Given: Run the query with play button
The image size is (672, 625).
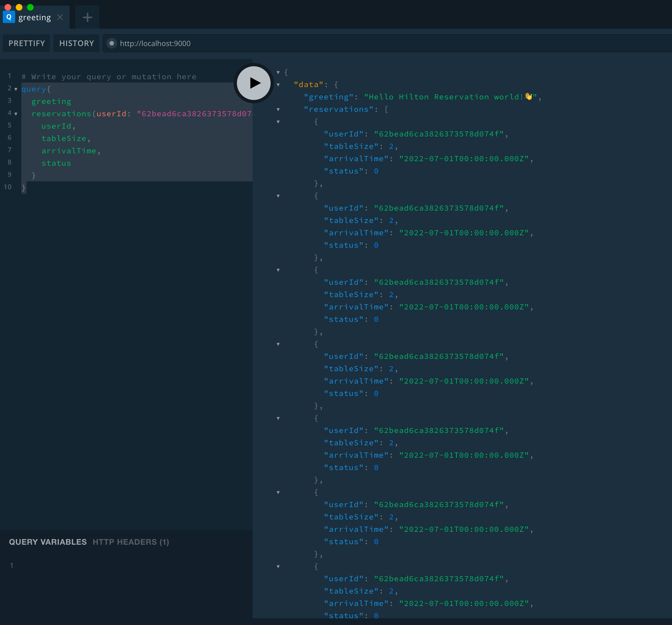Looking at the screenshot, I should [x=253, y=83].
